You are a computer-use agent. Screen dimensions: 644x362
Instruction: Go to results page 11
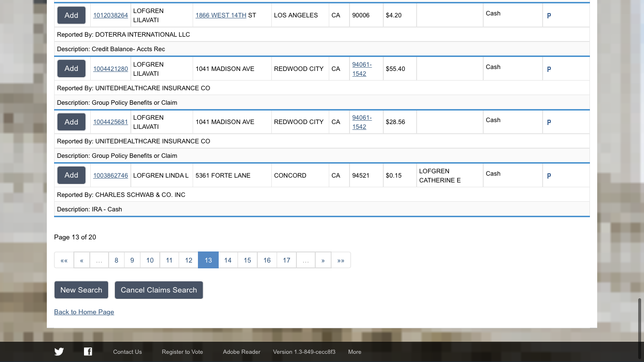click(x=169, y=260)
